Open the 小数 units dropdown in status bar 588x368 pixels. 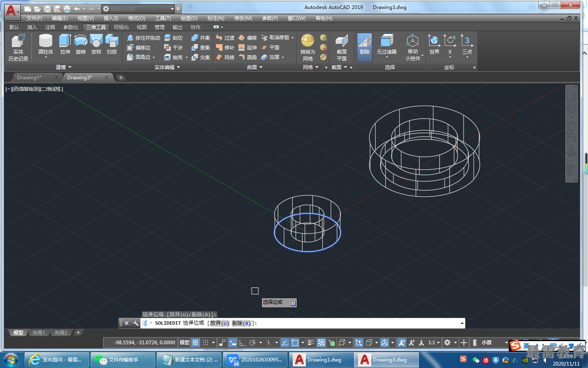pos(506,343)
